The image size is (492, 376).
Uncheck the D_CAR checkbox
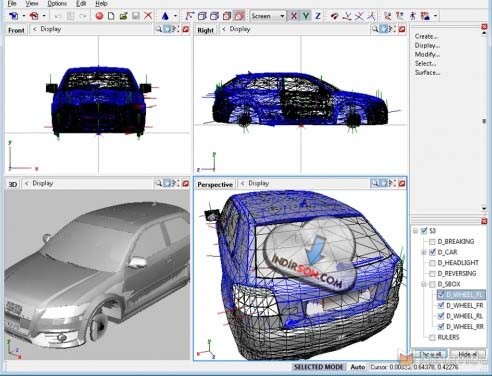[432, 252]
